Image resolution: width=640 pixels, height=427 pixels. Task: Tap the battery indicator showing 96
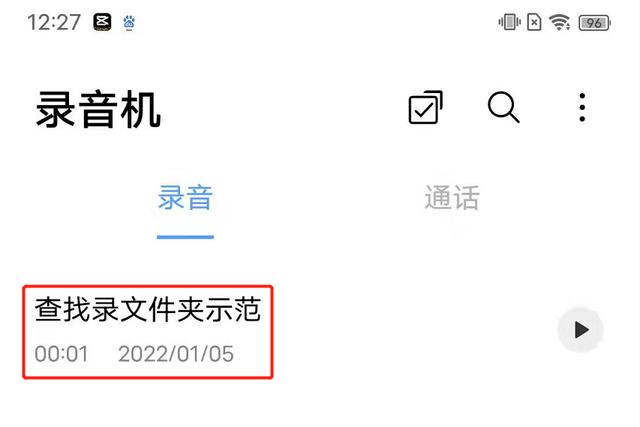pyautogui.click(x=595, y=22)
